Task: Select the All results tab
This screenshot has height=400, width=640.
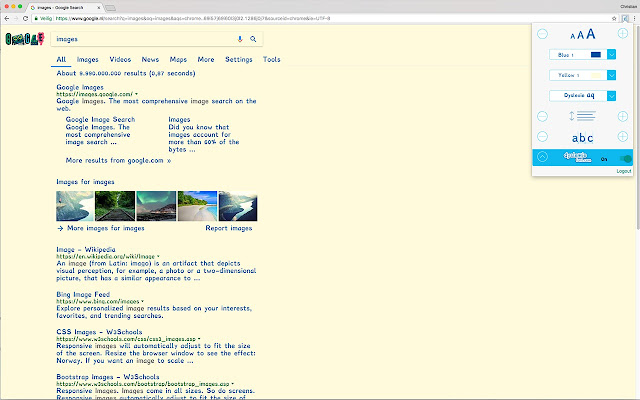Action: [x=61, y=60]
